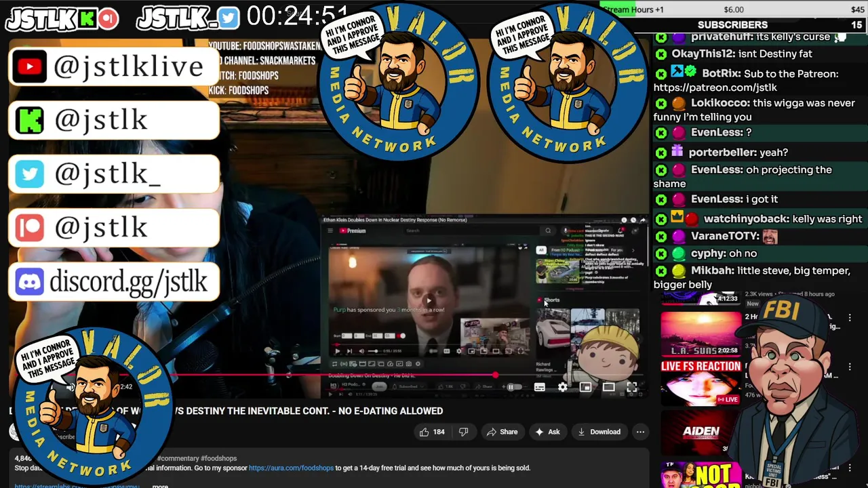Click the red progress scrubber handle
The height and width of the screenshot is (488, 868).
tap(496, 375)
